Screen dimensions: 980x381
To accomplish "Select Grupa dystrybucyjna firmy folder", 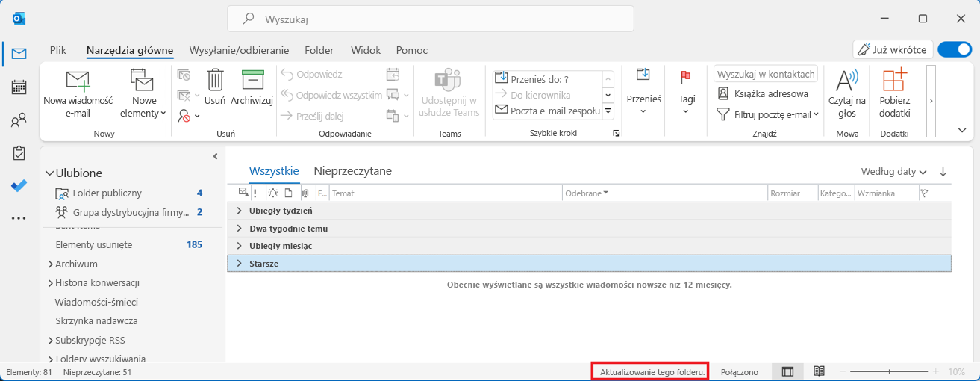I will pyautogui.click(x=124, y=212).
